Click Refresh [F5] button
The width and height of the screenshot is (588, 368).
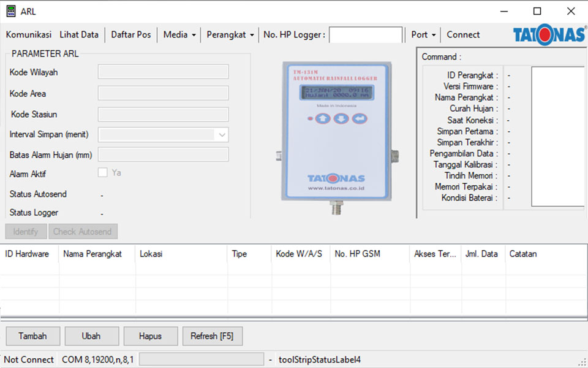[x=212, y=336]
